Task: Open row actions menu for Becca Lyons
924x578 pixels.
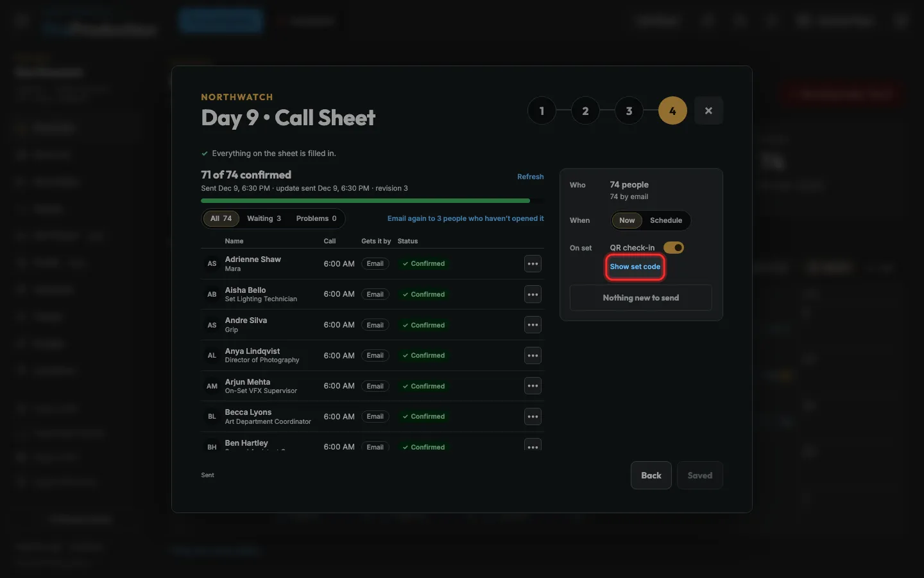Action: 533,417
